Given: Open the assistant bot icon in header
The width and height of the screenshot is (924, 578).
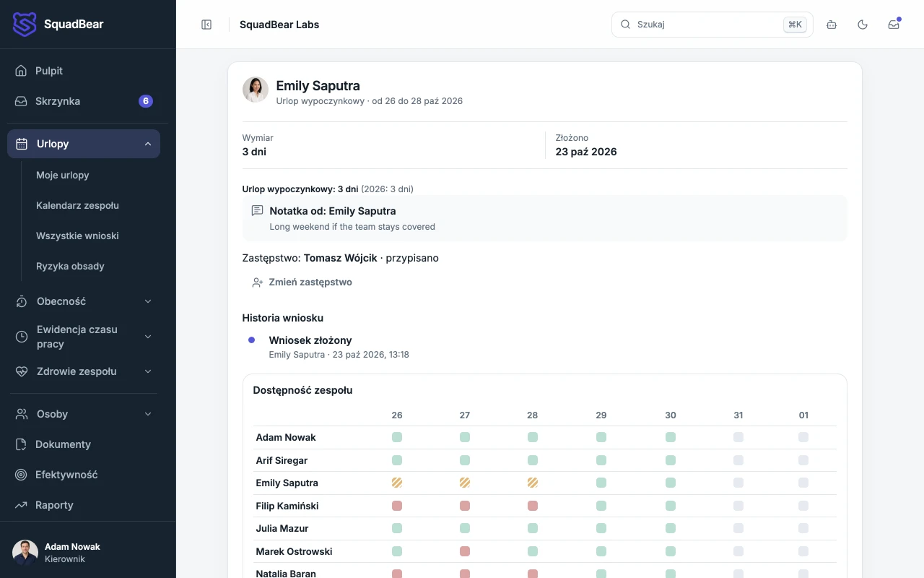Looking at the screenshot, I should pyautogui.click(x=832, y=25).
